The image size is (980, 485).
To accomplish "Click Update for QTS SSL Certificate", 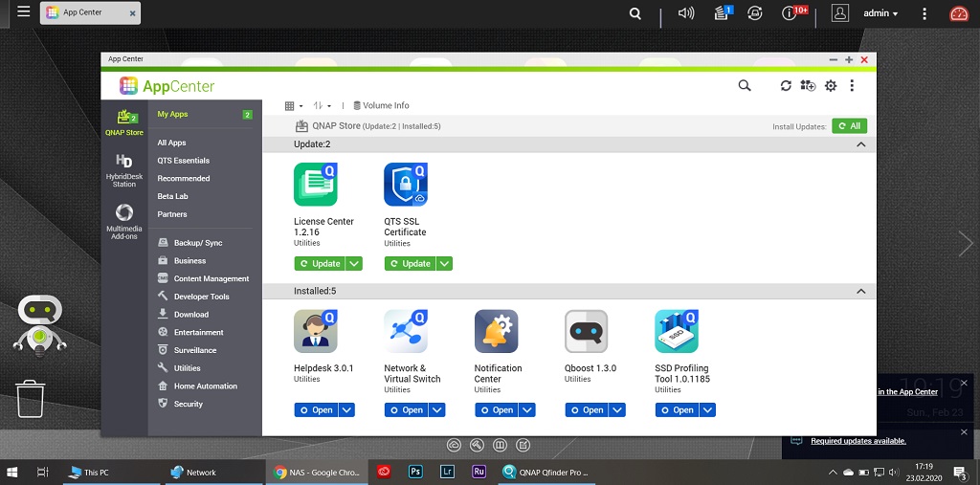I will [x=410, y=264].
